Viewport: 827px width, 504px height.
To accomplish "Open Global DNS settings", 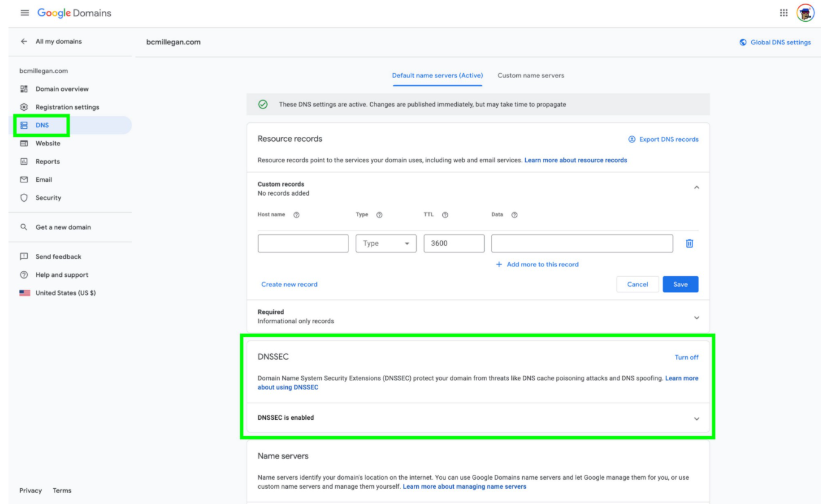I will [x=780, y=42].
